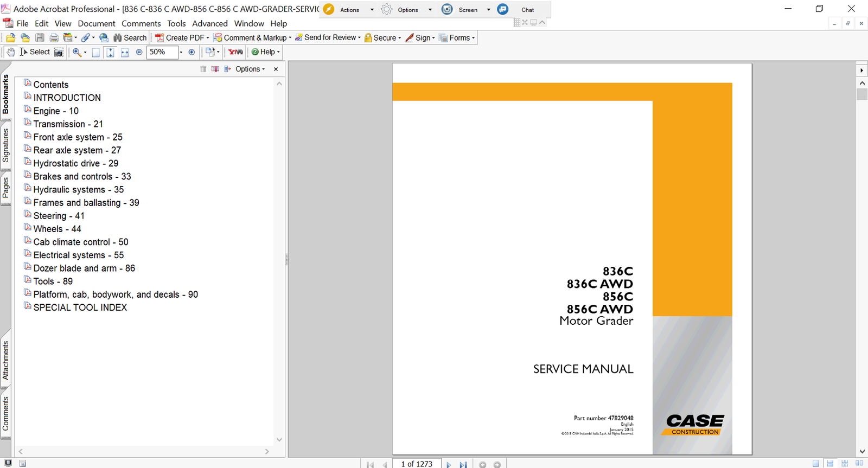
Task: Open zoom percentage dropdown arrow
Action: pos(181,52)
